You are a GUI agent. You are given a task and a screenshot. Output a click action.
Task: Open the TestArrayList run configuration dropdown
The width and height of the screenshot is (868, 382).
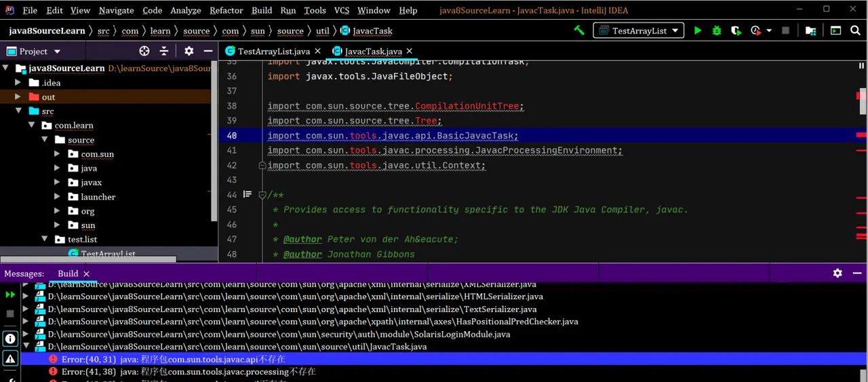coord(639,31)
